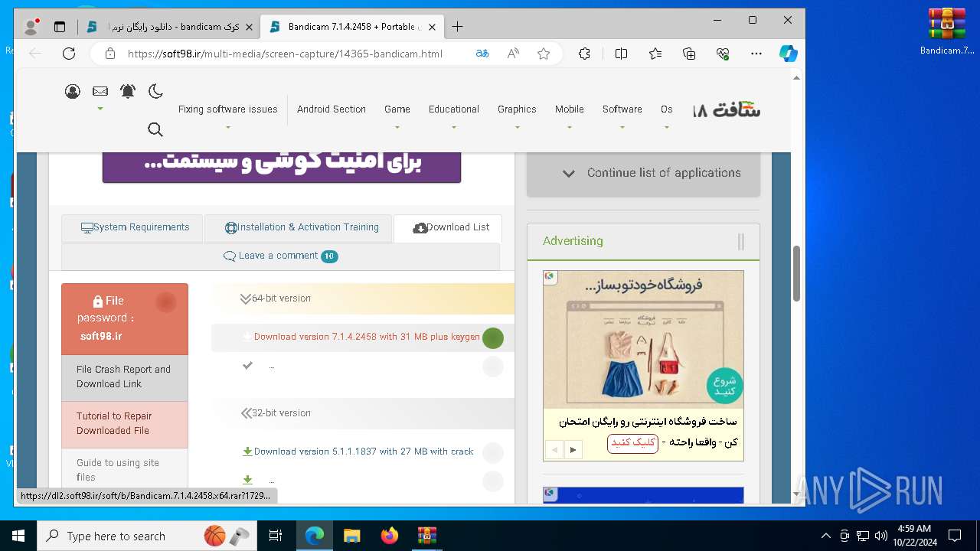Click Task View button in taskbar

point(276,536)
